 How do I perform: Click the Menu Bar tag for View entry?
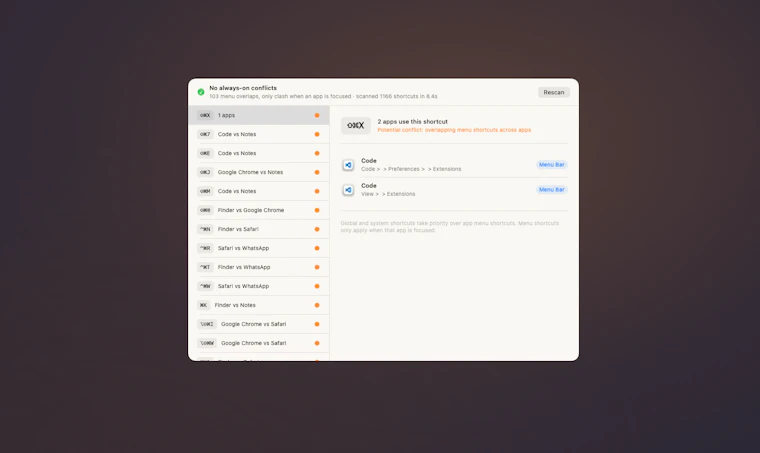click(x=552, y=189)
